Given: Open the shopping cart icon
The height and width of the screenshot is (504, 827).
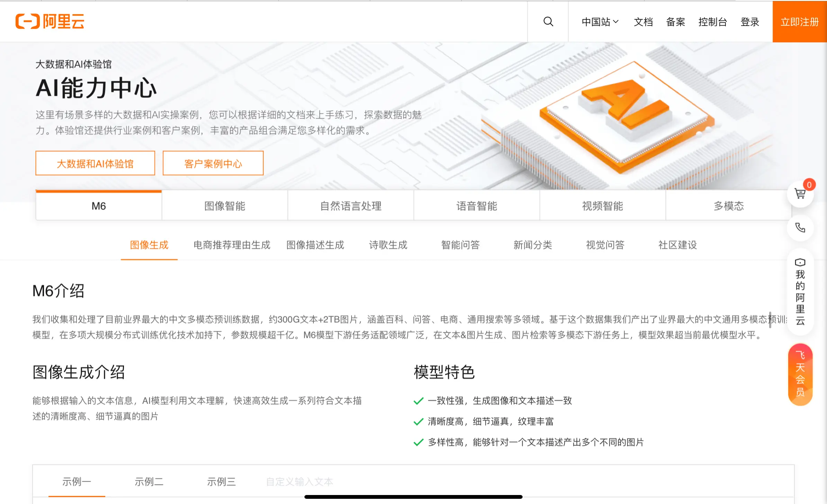Looking at the screenshot, I should (x=800, y=193).
